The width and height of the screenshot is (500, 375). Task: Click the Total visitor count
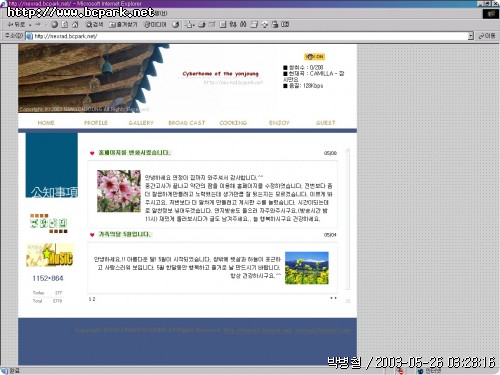(x=47, y=301)
